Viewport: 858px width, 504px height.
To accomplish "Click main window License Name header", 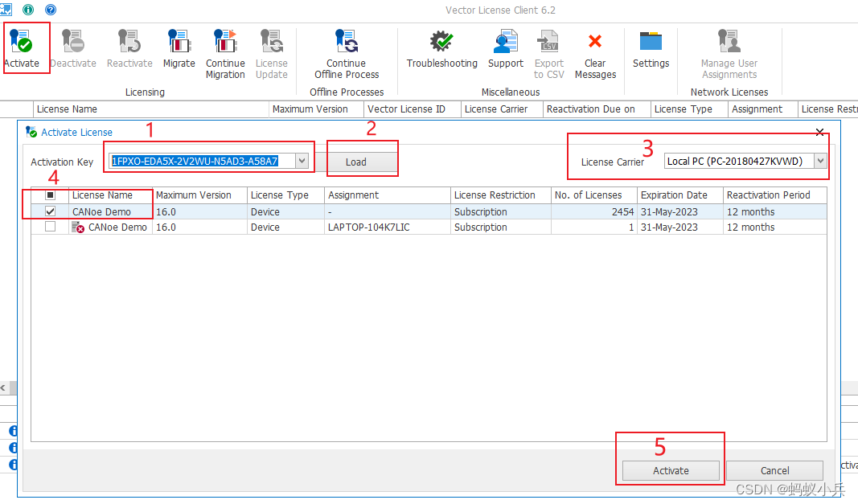I will 151,109.
